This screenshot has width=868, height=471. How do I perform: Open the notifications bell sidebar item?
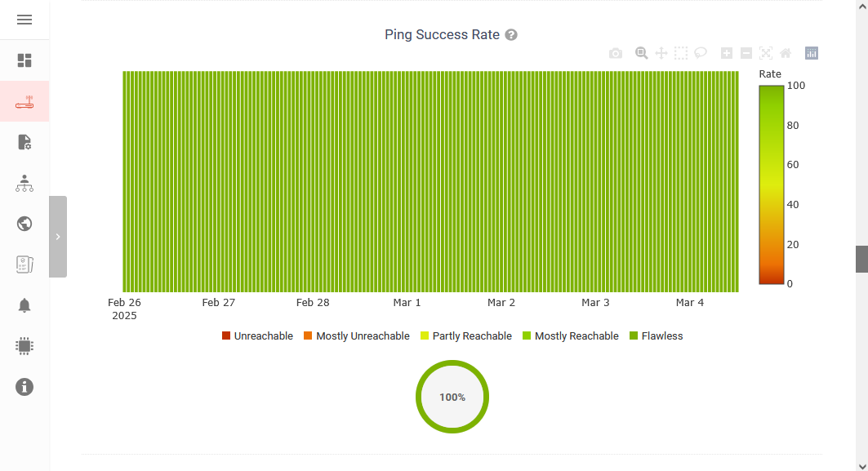(x=24, y=305)
